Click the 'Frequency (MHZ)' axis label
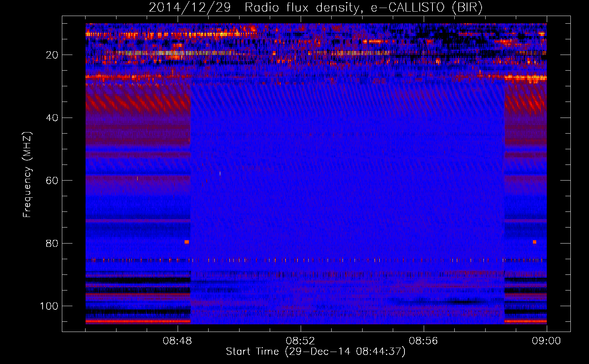The width and height of the screenshot is (589, 364). coord(27,174)
